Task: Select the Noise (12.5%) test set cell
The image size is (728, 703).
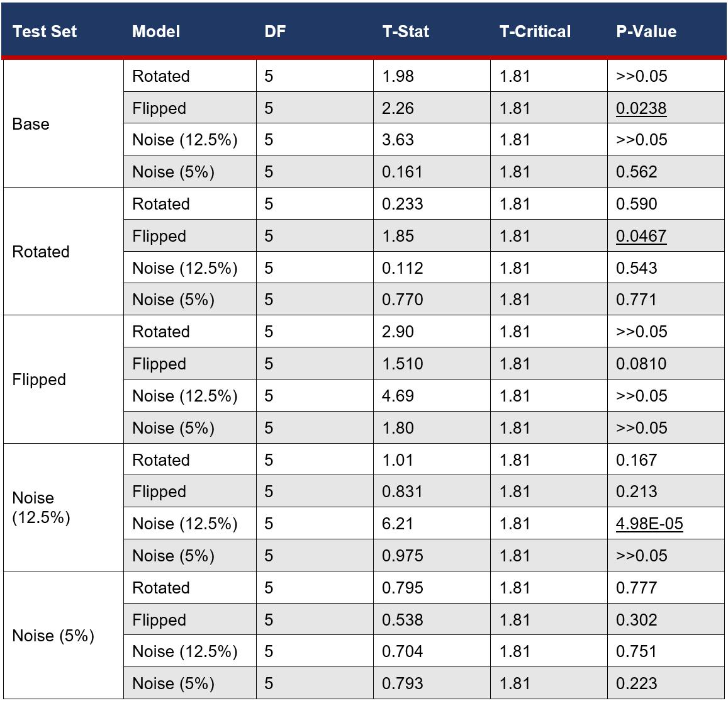Action: point(64,507)
